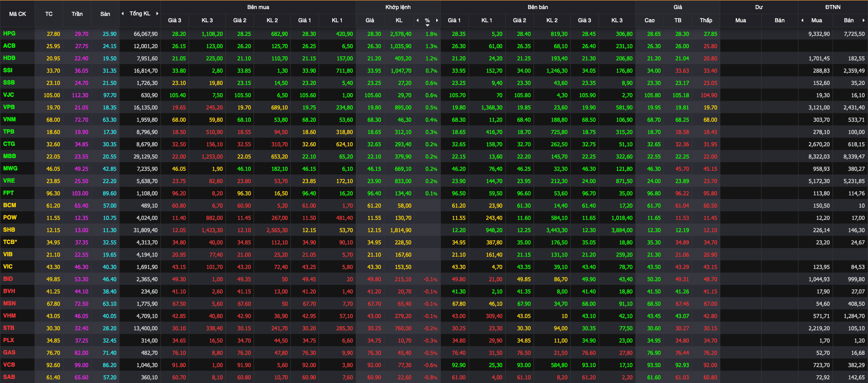Viewport: 868px width, 383px height.
Task: Click VJC ceiling price 112.30
Action: point(80,95)
